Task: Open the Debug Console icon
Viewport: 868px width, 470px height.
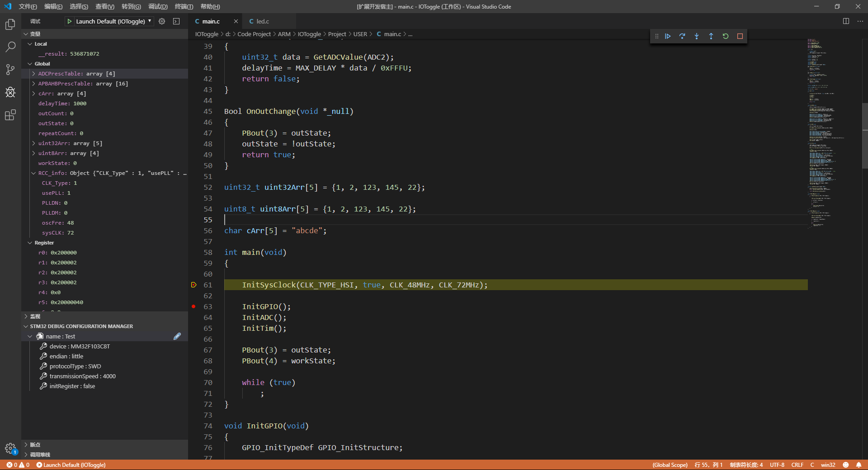Action: click(176, 21)
